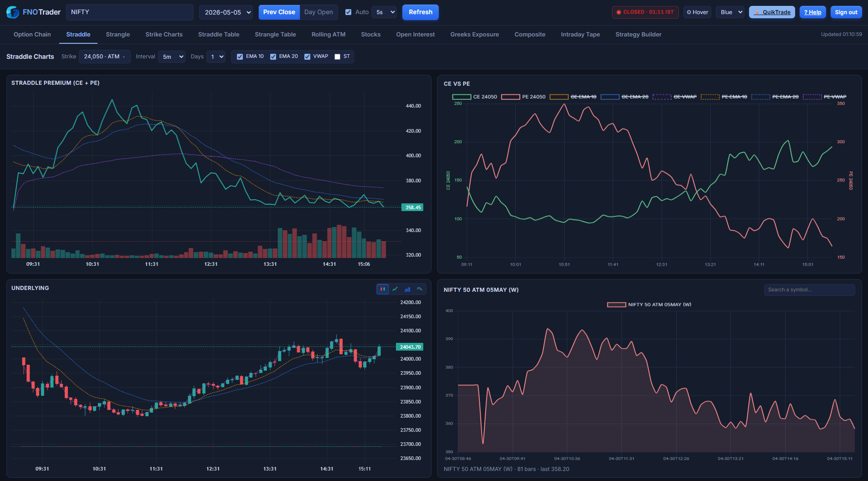Toggle the PE 24050 legend series
868x481 pixels.
tap(523, 97)
